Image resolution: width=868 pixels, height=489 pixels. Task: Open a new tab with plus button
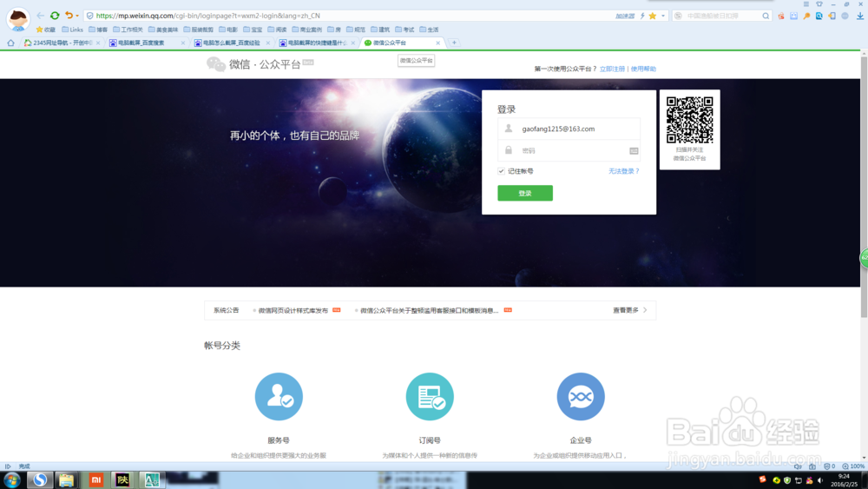click(x=454, y=43)
